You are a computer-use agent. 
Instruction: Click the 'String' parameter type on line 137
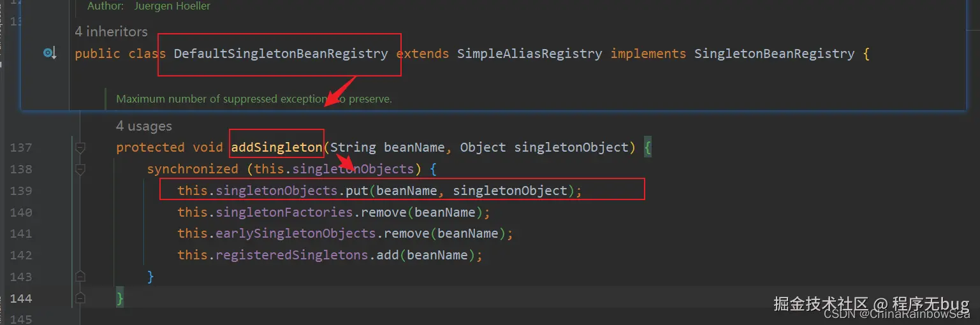353,147
